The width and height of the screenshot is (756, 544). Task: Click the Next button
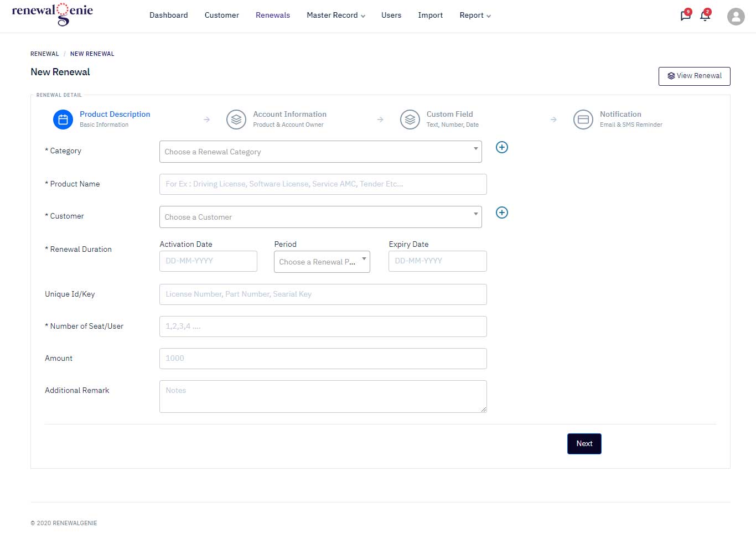click(x=584, y=444)
